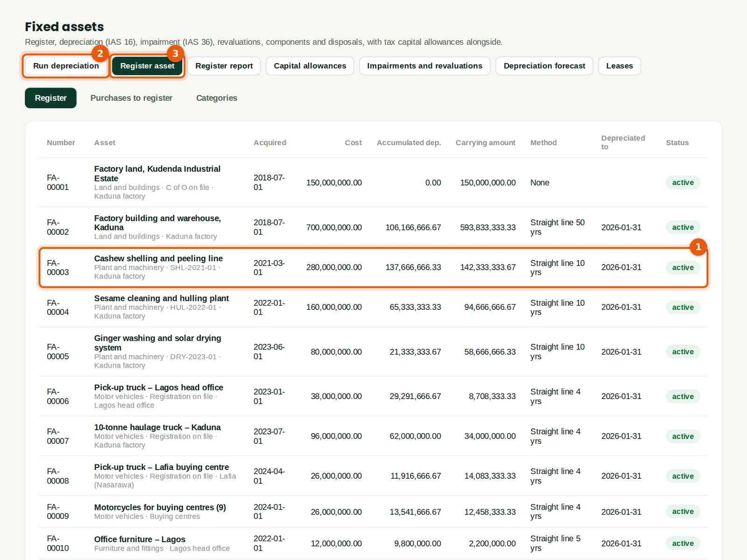Select Office furniture – Lagos row
This screenshot has width=747, height=560.
click(x=373, y=544)
